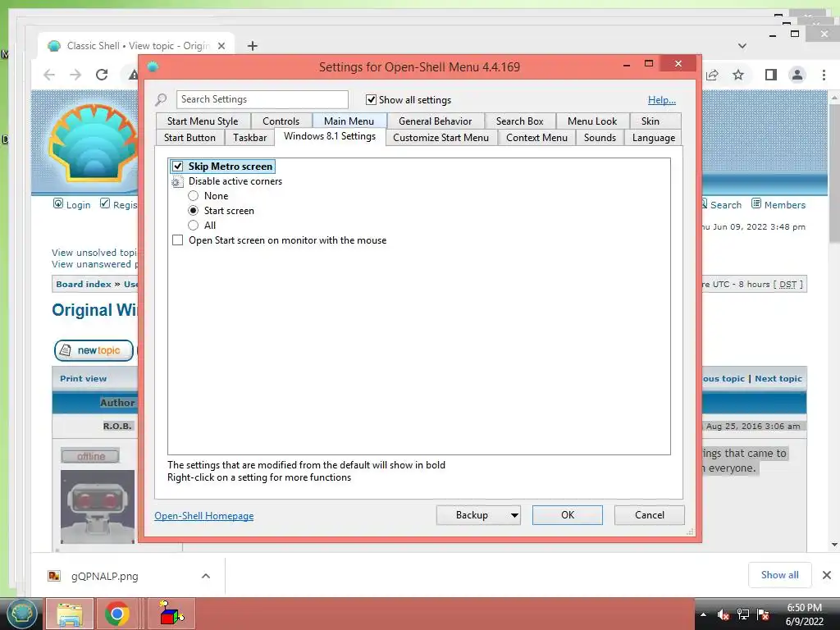840x630 pixels.
Task: Switch to the Sounds tab
Action: (600, 138)
